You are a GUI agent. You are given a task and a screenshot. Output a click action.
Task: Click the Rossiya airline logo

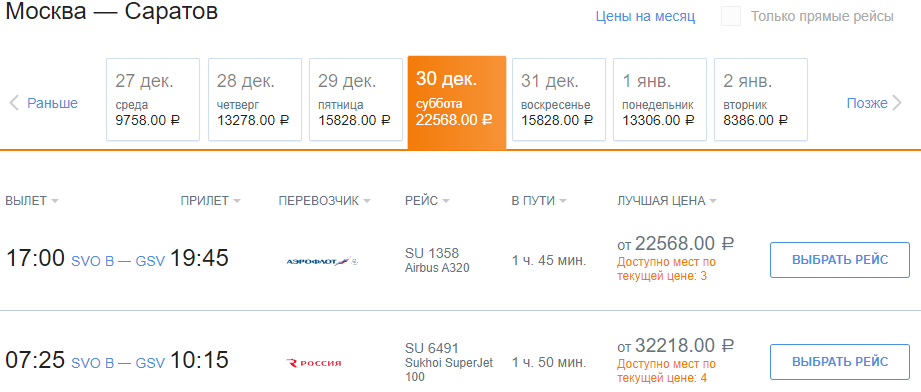(314, 363)
